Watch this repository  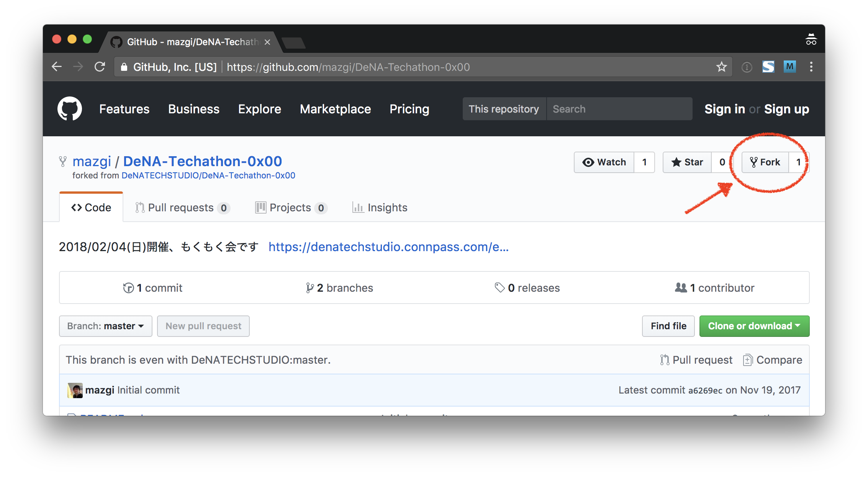604,162
